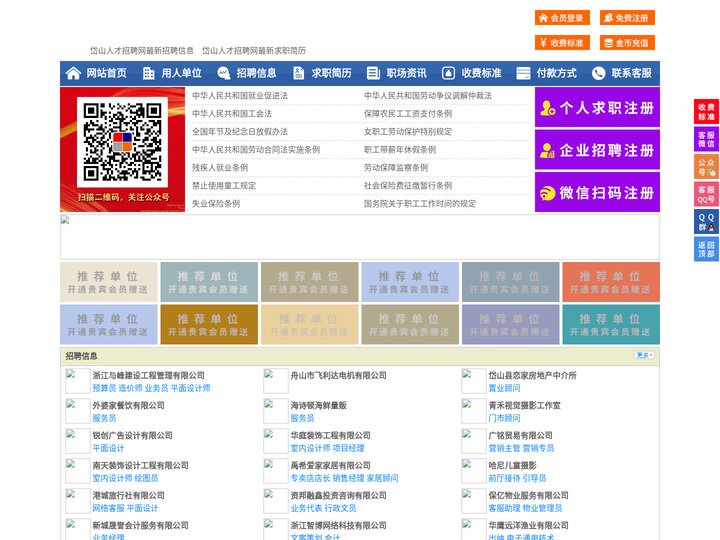Click the 会员登录 button
Image resolution: width=720 pixels, height=540 pixels.
(x=562, y=18)
